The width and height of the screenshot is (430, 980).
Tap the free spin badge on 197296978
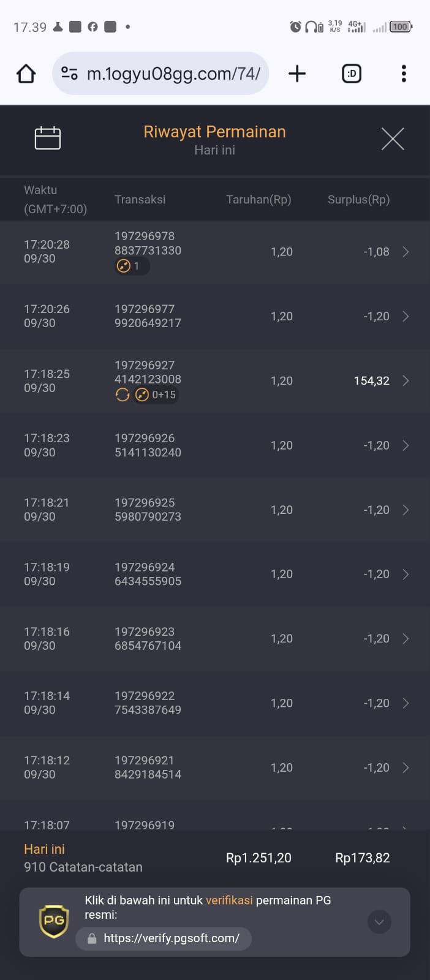point(132,266)
